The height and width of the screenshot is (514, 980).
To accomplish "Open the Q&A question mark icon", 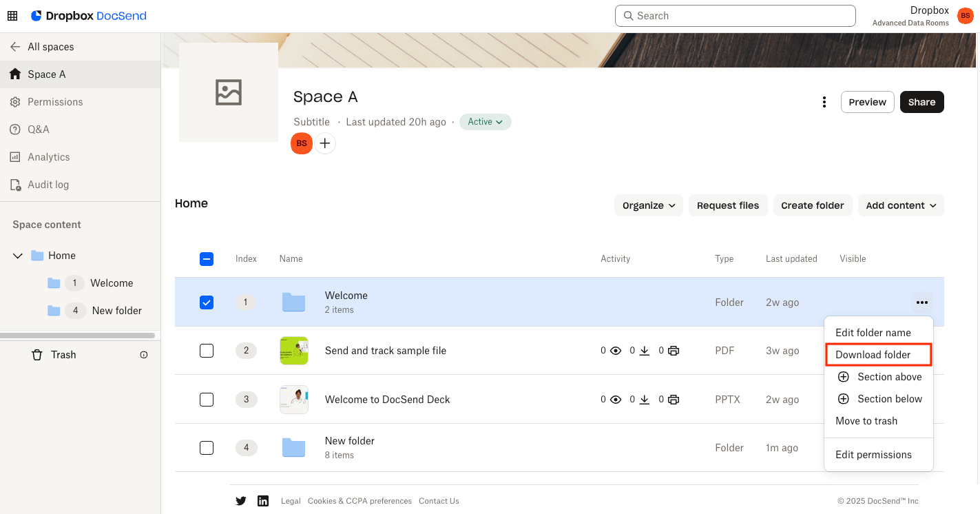I will 15,129.
